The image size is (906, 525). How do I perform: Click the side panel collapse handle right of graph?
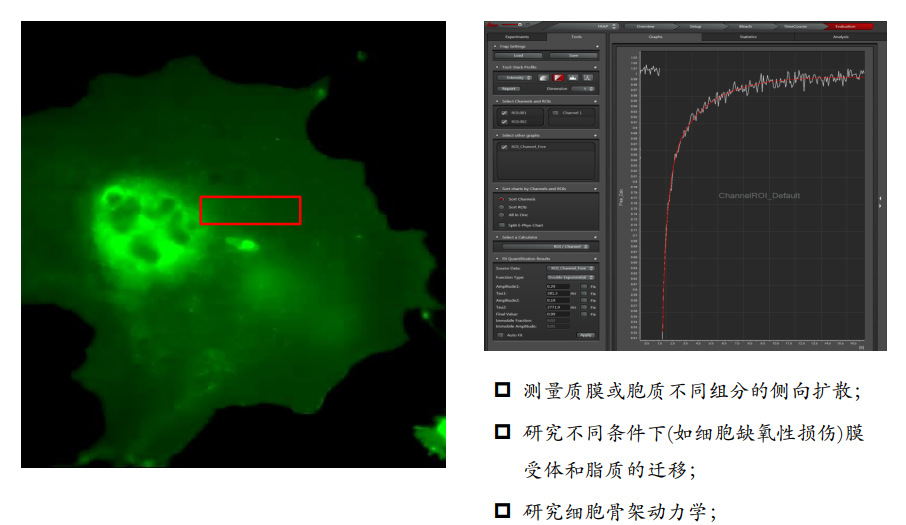pos(880,202)
